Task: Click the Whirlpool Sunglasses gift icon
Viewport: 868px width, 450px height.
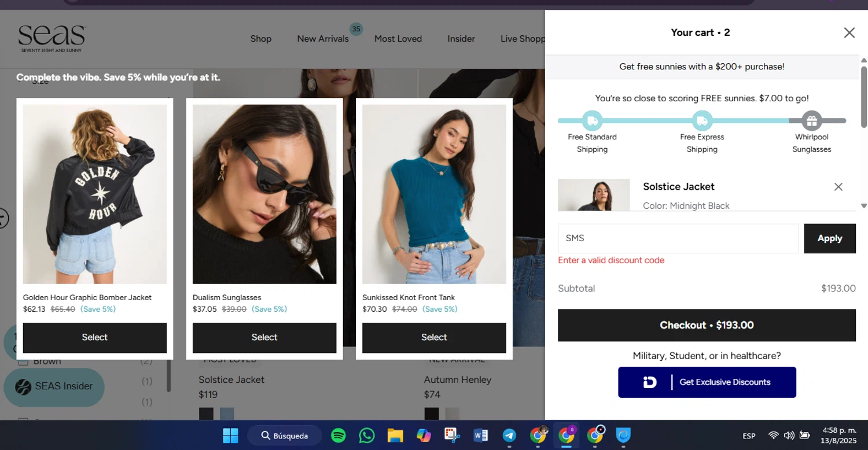Action: pos(811,121)
